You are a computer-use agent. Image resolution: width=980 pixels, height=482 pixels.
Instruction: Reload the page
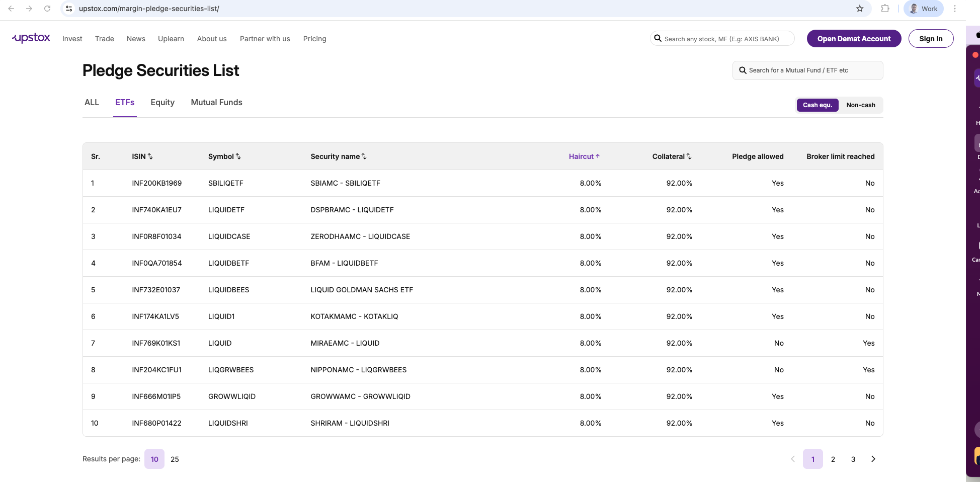[47, 9]
